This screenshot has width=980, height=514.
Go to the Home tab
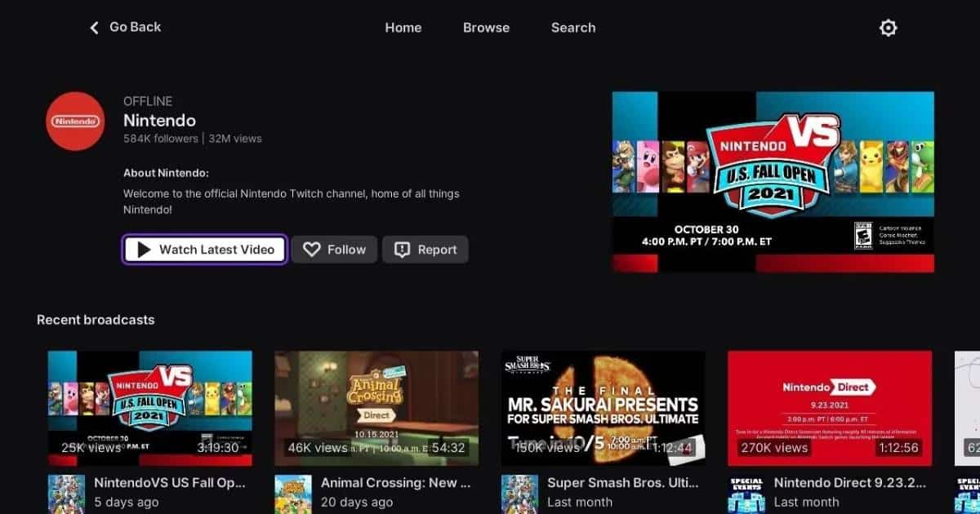point(403,28)
